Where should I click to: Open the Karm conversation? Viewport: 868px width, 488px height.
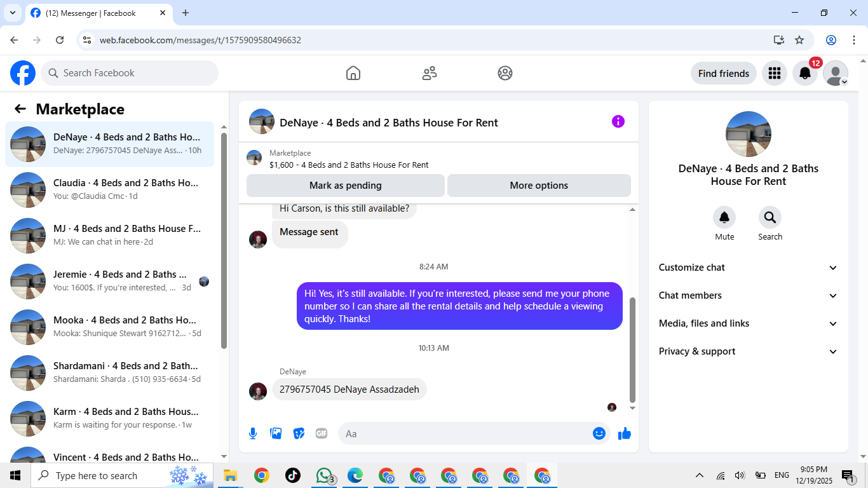pyautogui.click(x=109, y=419)
